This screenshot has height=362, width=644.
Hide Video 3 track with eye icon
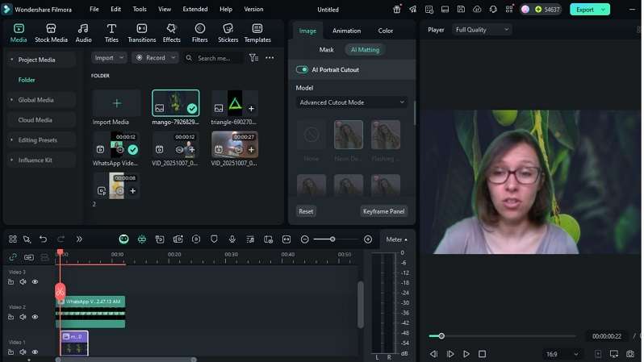coord(35,282)
